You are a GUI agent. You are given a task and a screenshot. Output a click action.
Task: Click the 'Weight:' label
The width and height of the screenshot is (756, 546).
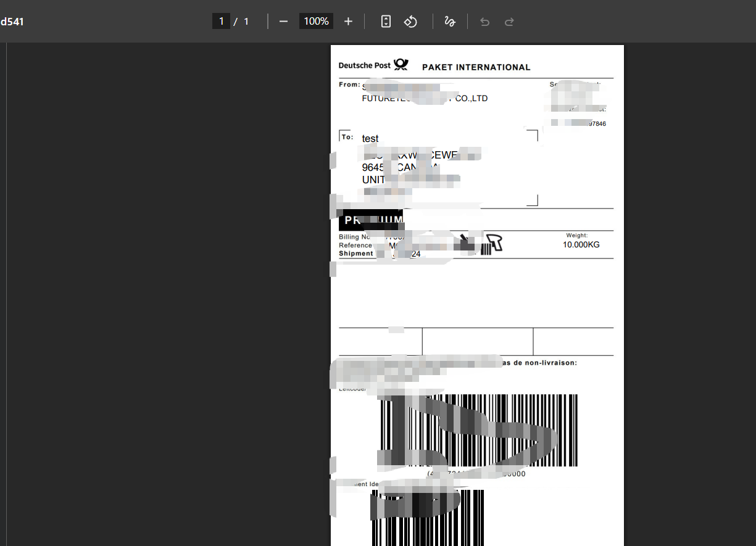577,236
